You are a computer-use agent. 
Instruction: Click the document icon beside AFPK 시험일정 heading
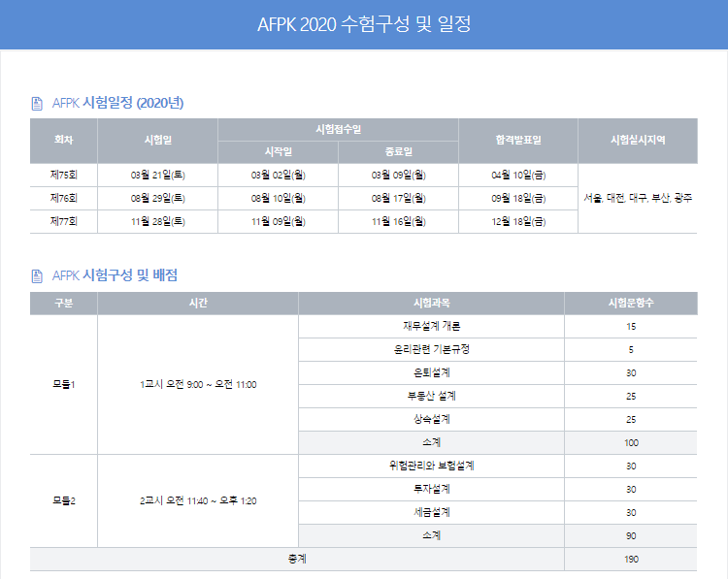coord(37,104)
